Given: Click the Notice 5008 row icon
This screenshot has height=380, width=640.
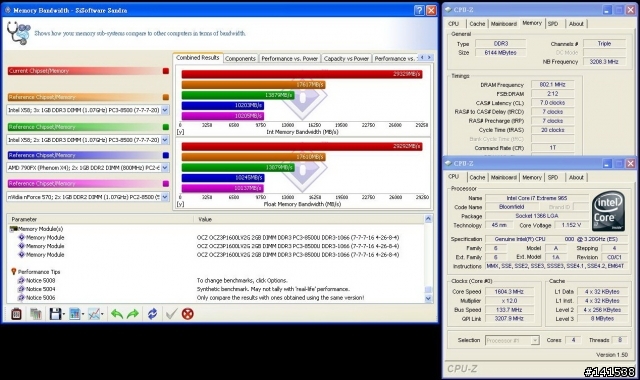Looking at the screenshot, I should point(21,280).
